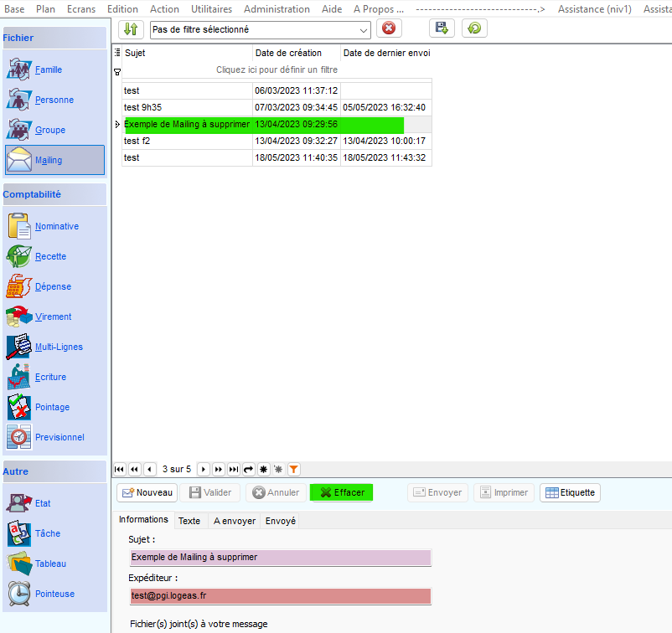Jump to the first record in navigator
This screenshot has width=672, height=633.
pyautogui.click(x=119, y=470)
